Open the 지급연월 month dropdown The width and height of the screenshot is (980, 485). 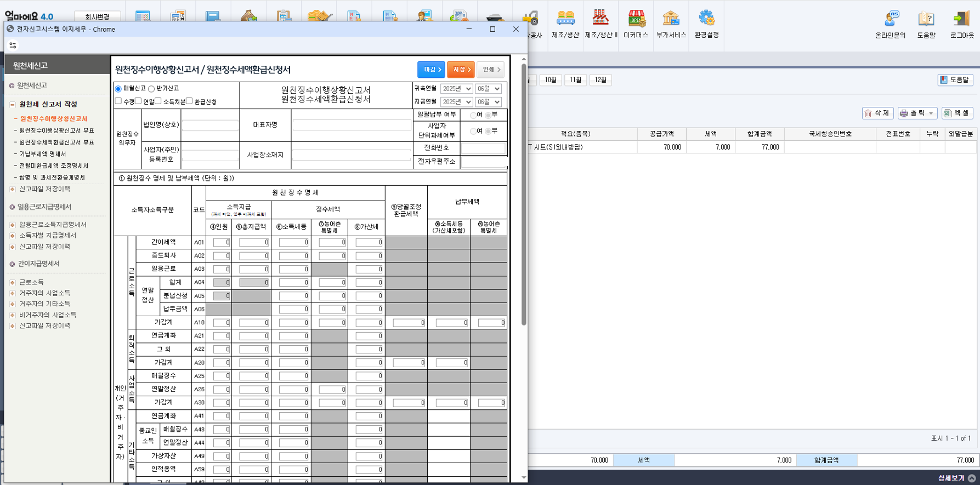(488, 102)
